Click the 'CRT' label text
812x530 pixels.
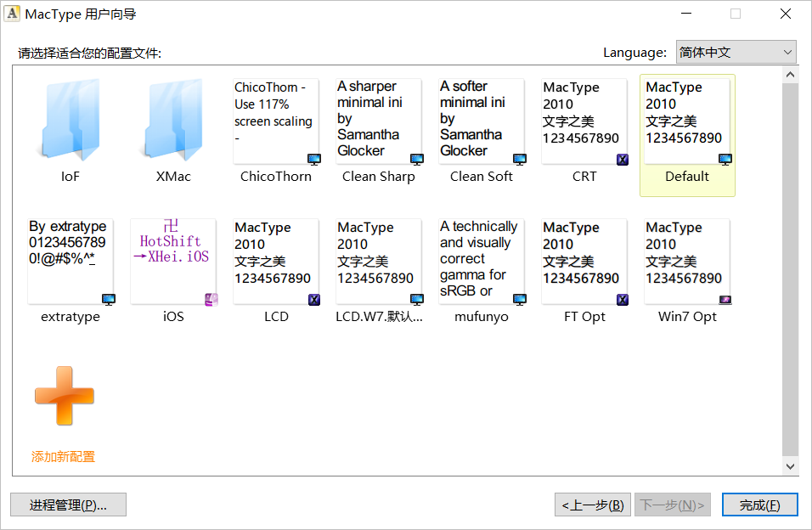[x=584, y=177]
